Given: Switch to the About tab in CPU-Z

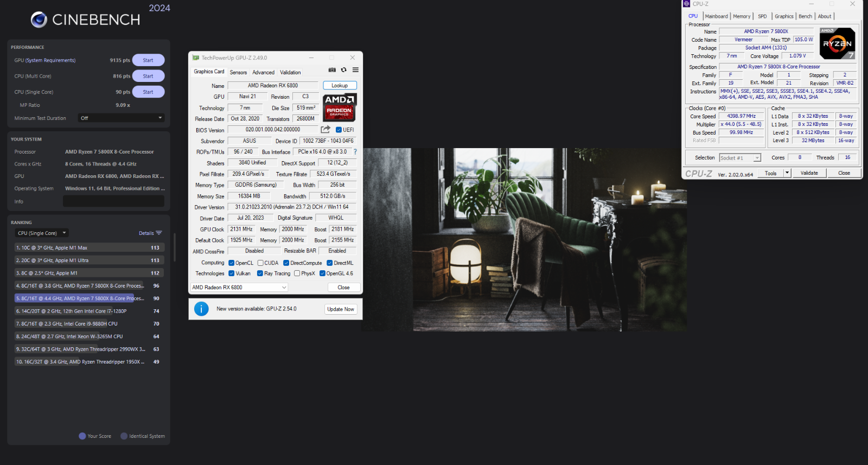Looking at the screenshot, I should (825, 16).
